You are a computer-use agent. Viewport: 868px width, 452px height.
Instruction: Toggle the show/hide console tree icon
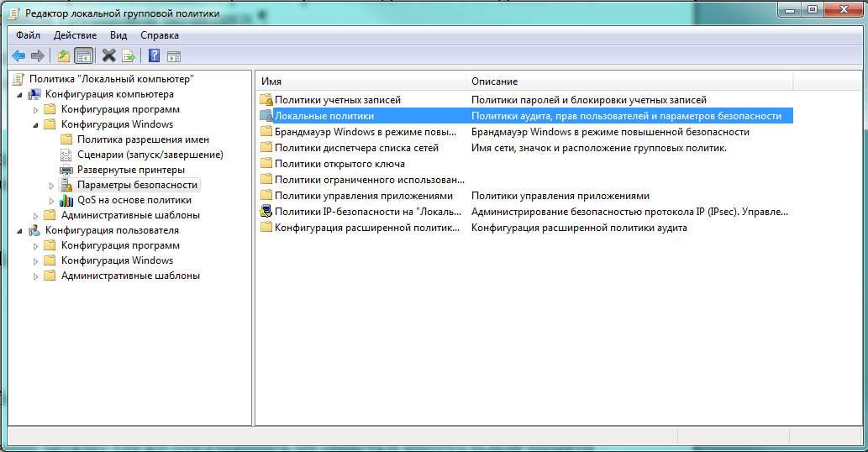(83, 56)
